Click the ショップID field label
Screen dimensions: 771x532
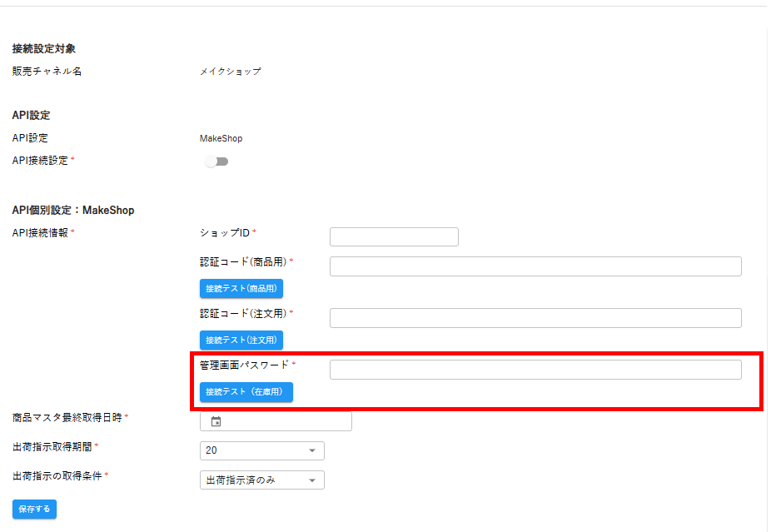(x=225, y=232)
